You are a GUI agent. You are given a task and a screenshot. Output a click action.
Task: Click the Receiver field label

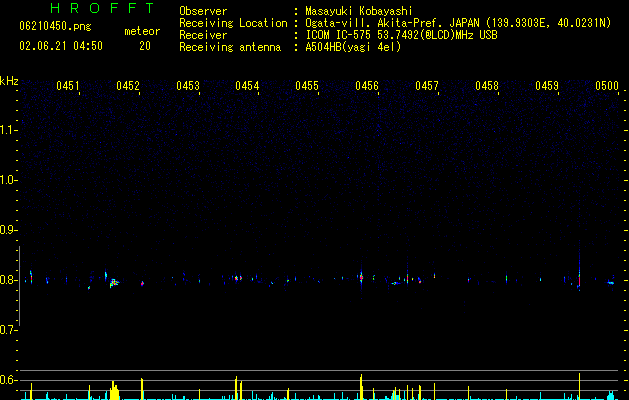203,35
